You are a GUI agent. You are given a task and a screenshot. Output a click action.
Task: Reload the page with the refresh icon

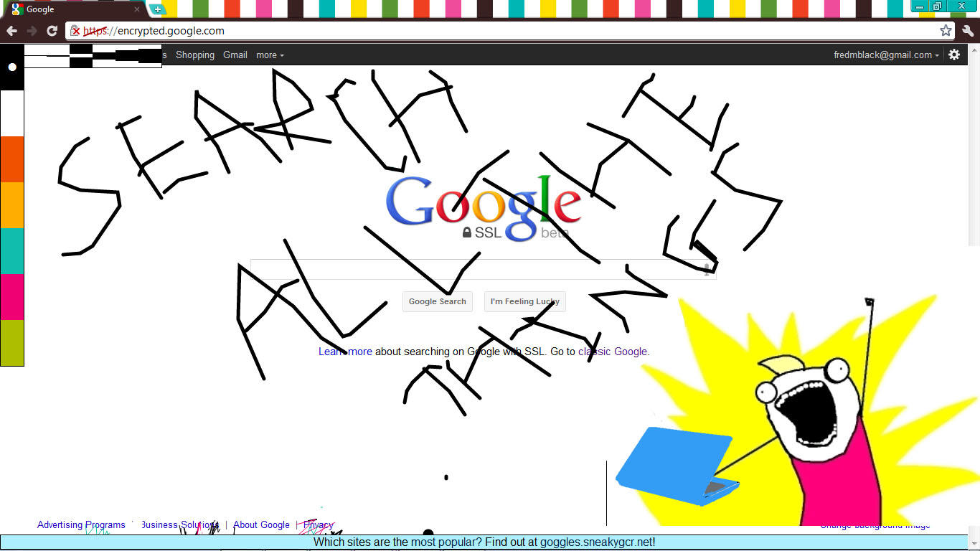[x=51, y=31]
